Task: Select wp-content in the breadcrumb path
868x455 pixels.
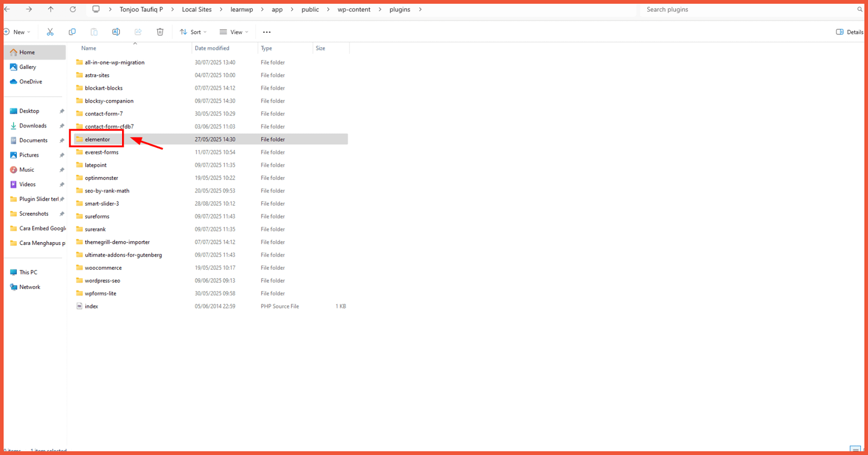Action: [354, 10]
